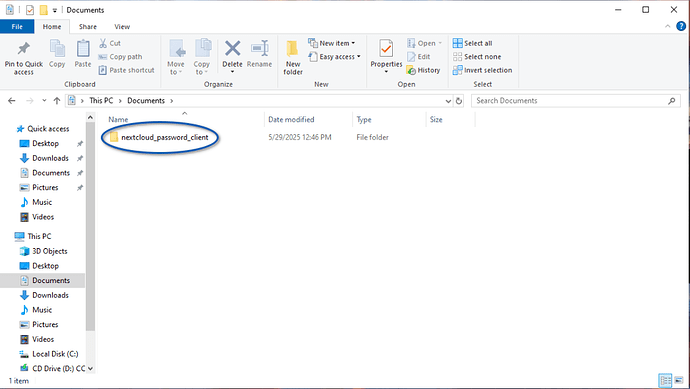
Task: Sort by Date modified column
Action: tap(291, 120)
